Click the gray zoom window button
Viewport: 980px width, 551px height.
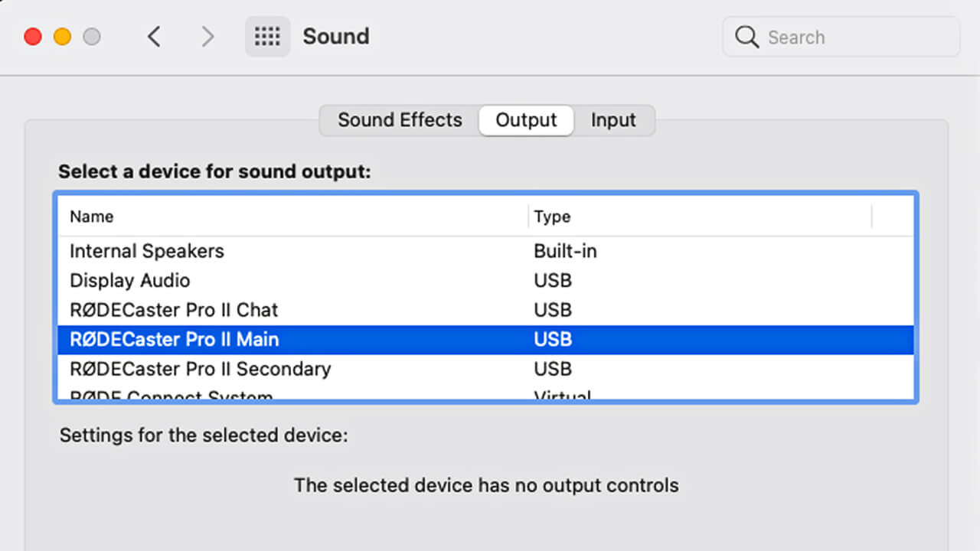92,37
